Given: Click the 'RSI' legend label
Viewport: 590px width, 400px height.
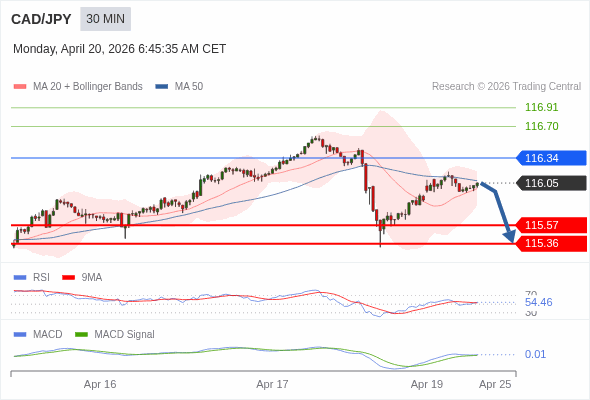Looking at the screenshot, I should tap(41, 278).
